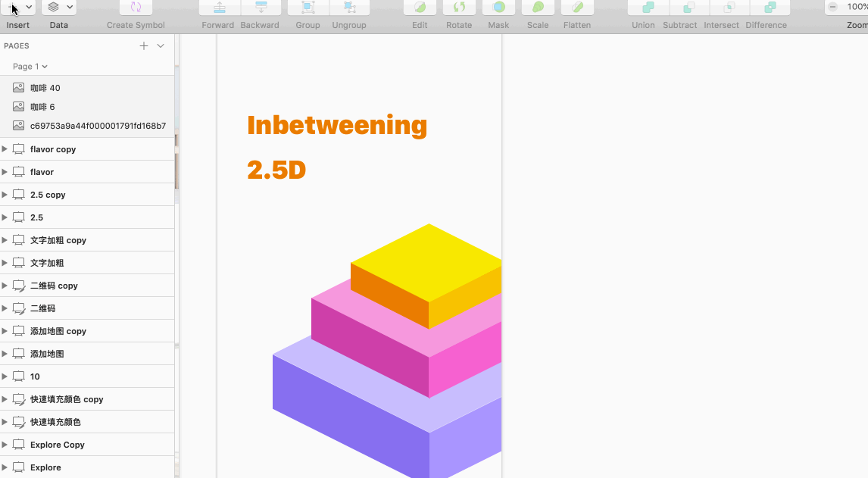Click the Ungroup layers icon
The height and width of the screenshot is (478, 868).
(x=349, y=8)
